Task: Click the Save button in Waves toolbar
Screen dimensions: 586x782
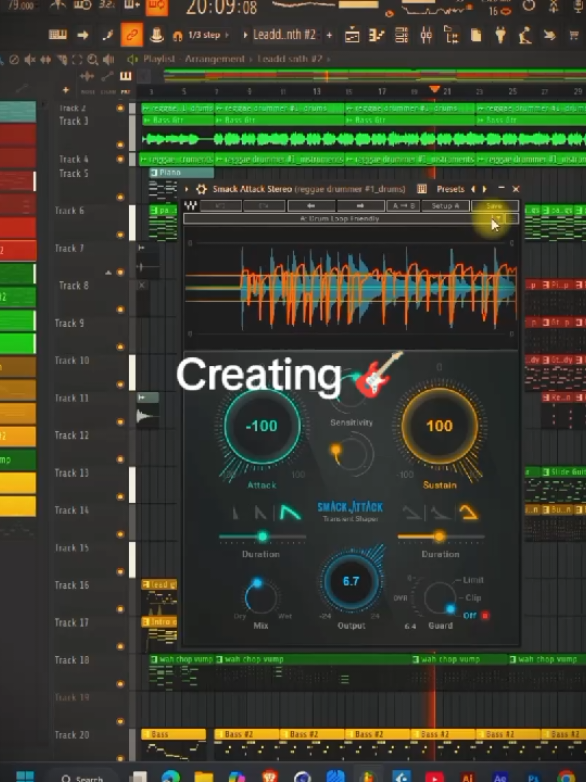Action: pos(494,205)
